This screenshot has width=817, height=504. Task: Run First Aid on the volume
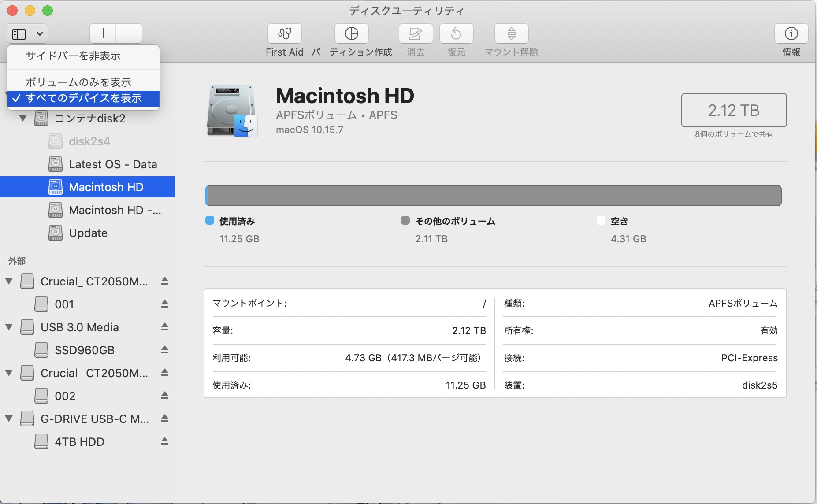coord(284,34)
